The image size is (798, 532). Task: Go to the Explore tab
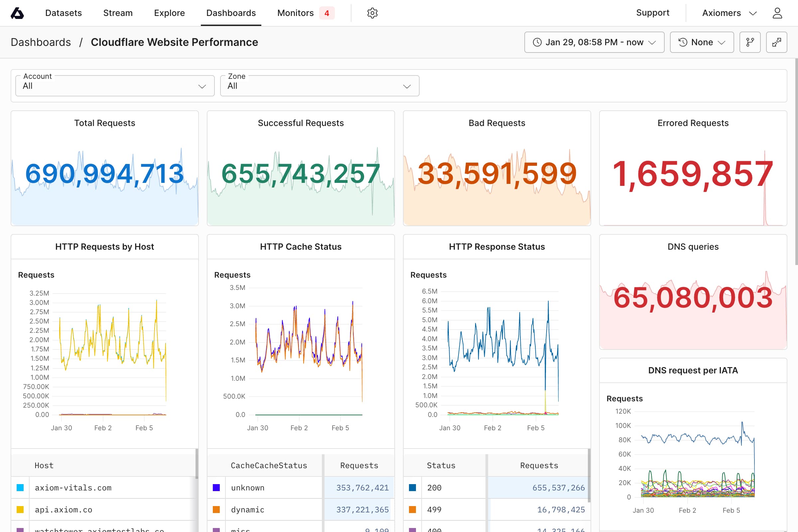pos(169,13)
